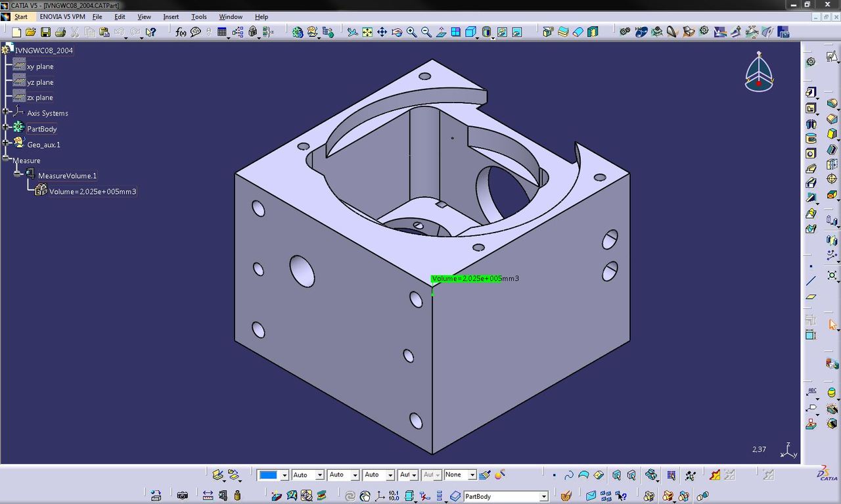Screen dimensions: 841x504
Task: Open the File menu
Action: point(97,16)
